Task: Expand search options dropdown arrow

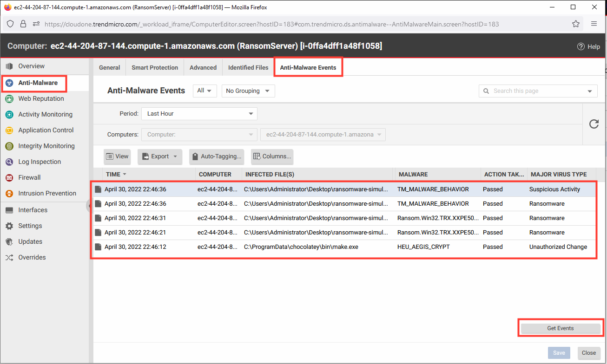Action: pos(590,91)
